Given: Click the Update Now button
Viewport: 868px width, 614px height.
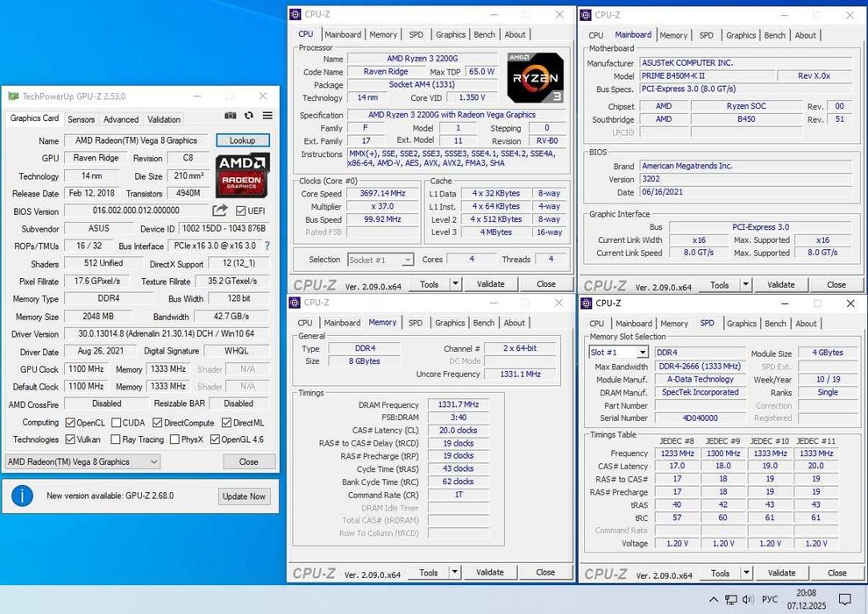Looking at the screenshot, I should click(x=244, y=496).
